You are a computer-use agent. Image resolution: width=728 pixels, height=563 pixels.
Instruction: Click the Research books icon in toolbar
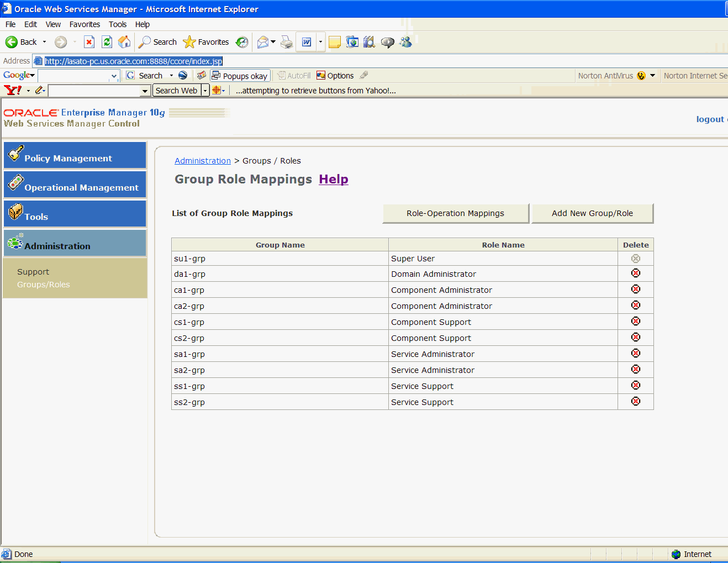coord(369,42)
